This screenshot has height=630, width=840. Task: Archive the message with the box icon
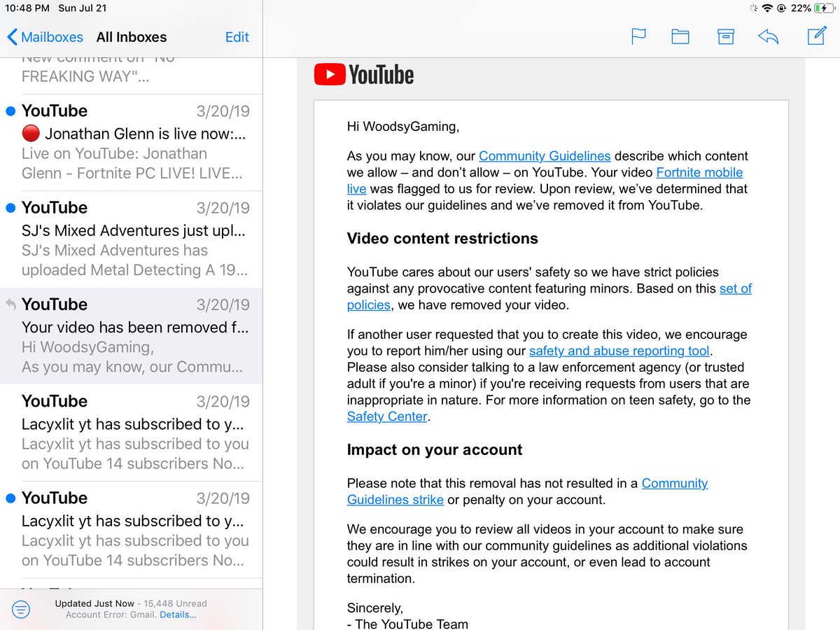pyautogui.click(x=726, y=36)
